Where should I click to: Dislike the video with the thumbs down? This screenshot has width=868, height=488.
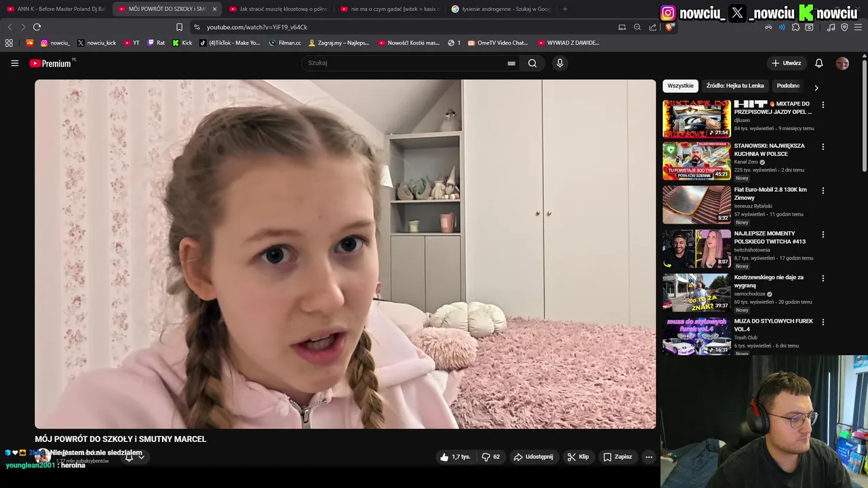click(490, 457)
